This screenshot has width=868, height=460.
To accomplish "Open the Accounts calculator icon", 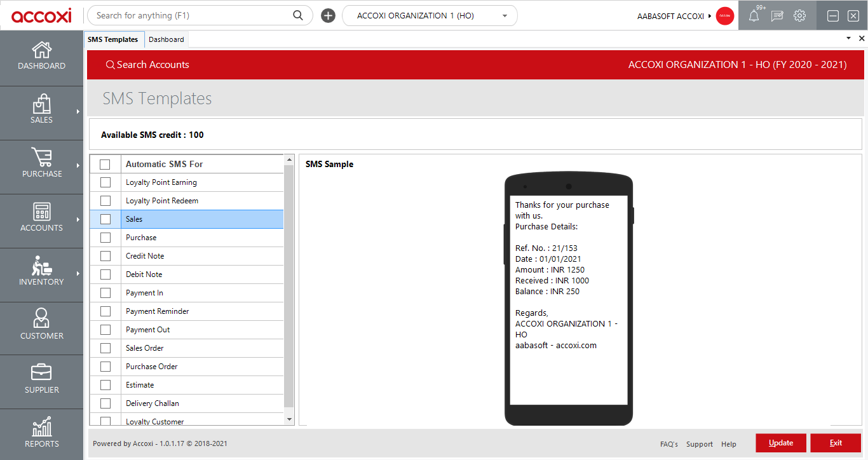I will [41, 212].
